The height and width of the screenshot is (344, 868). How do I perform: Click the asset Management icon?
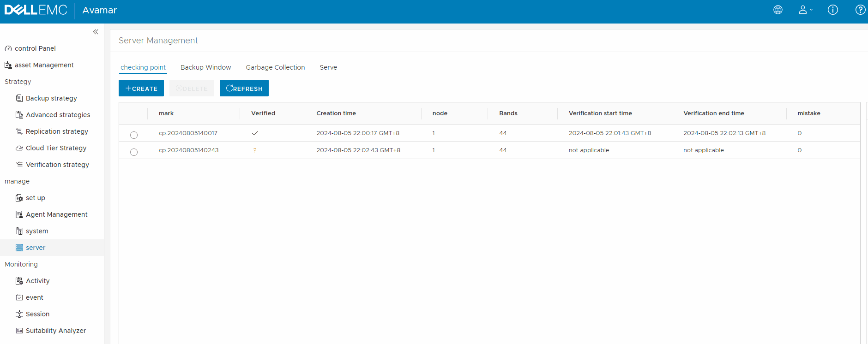(8, 65)
